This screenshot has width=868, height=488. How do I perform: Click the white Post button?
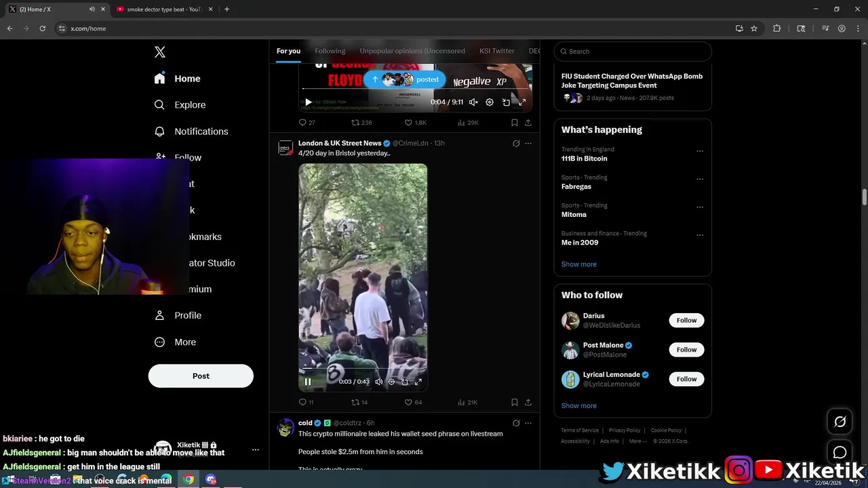point(201,376)
